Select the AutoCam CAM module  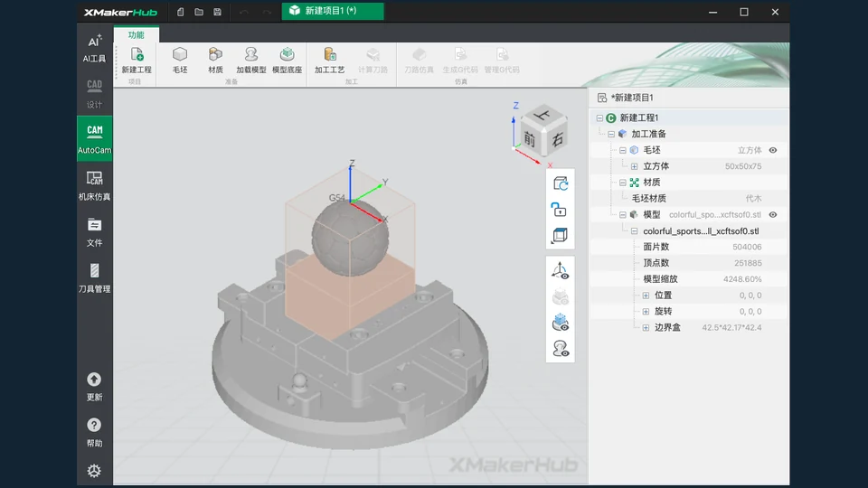tap(94, 138)
